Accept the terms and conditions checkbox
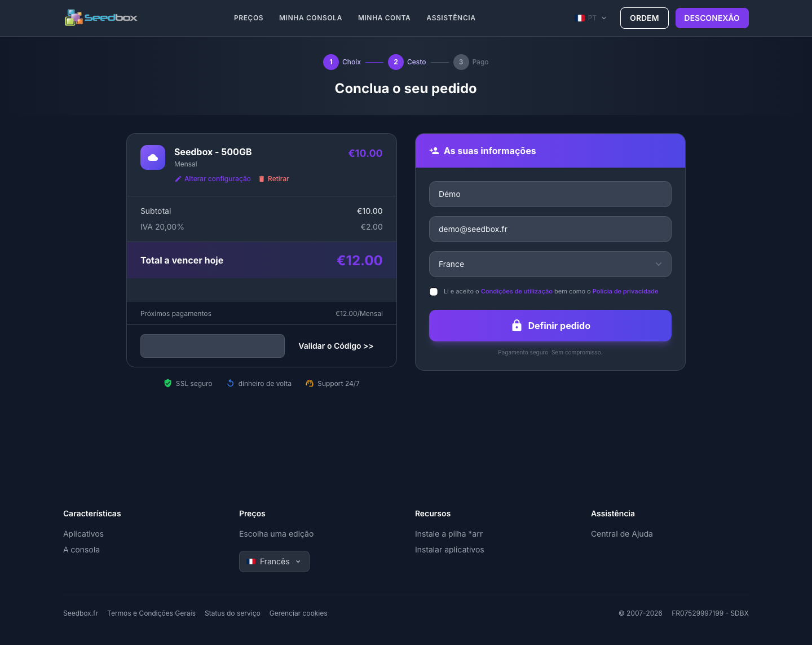This screenshot has height=645, width=812. [x=434, y=292]
